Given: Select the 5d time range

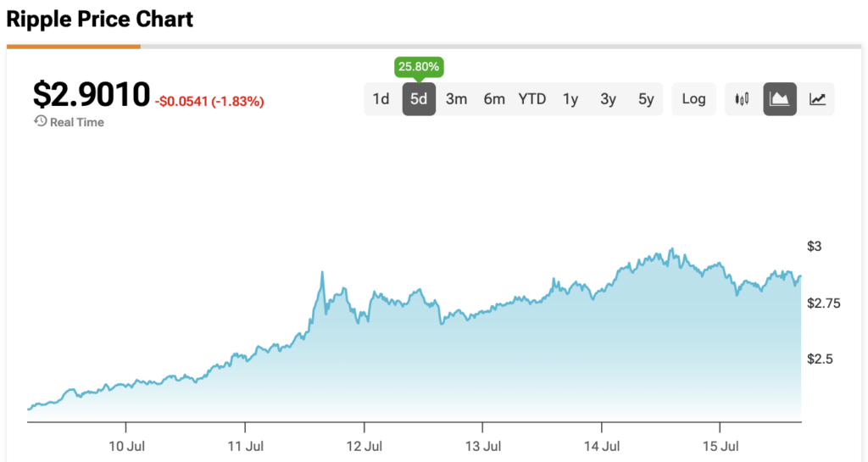Looking at the screenshot, I should [419, 99].
